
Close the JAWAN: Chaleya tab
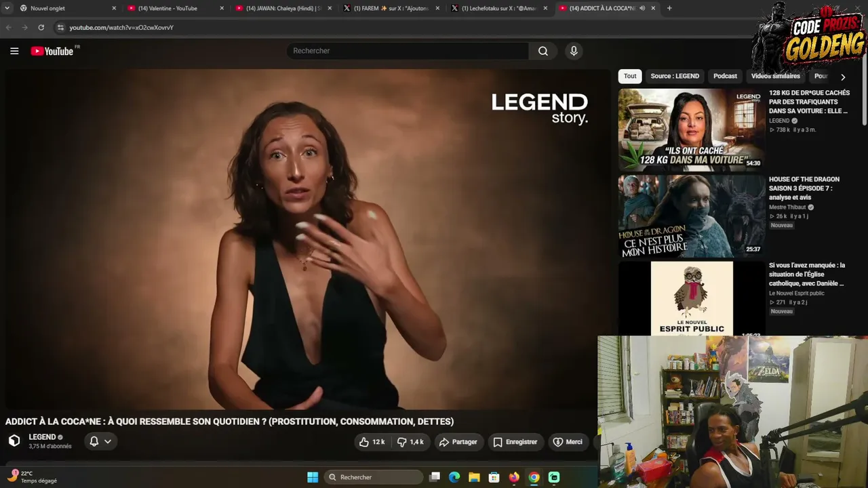[x=330, y=8]
